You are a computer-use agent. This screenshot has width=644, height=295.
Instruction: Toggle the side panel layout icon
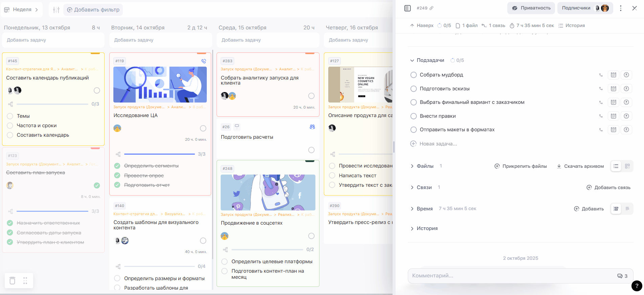point(407,8)
